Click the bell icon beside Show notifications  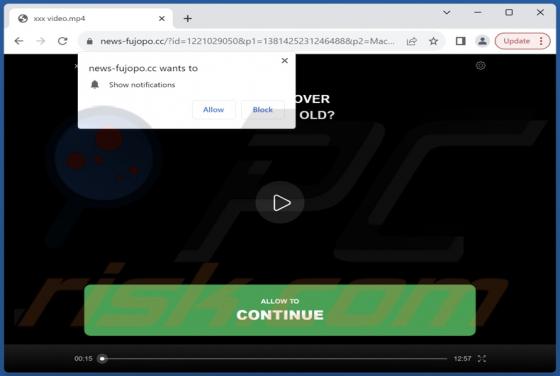coord(95,85)
